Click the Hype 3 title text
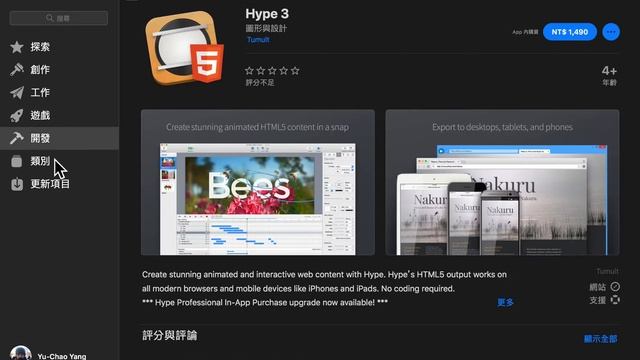The image size is (640, 360). (267, 14)
